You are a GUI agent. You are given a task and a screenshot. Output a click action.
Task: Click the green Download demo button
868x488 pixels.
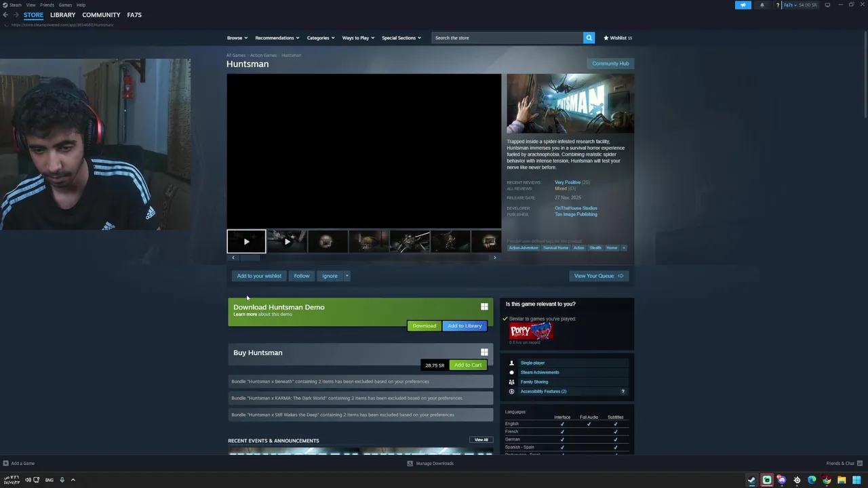(x=425, y=326)
